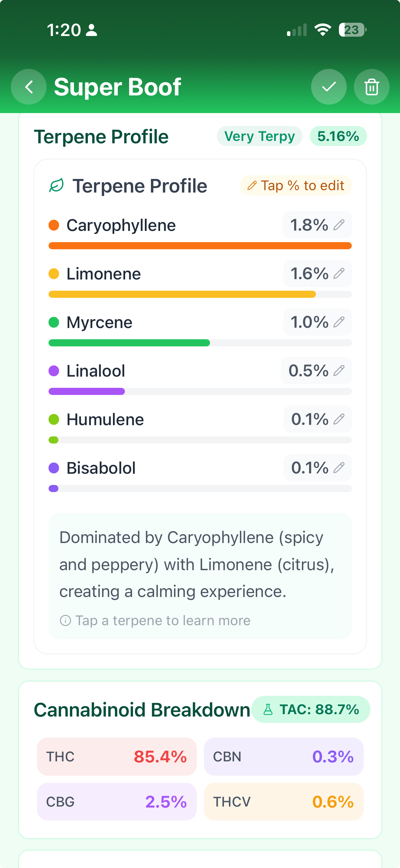400x868 pixels.
Task: Tap the trash delete icon
Action: click(x=372, y=87)
